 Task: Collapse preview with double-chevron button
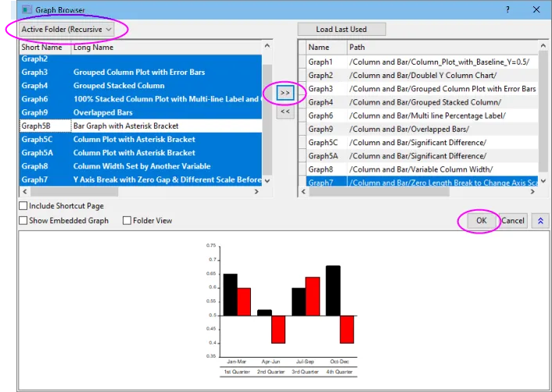pos(540,221)
